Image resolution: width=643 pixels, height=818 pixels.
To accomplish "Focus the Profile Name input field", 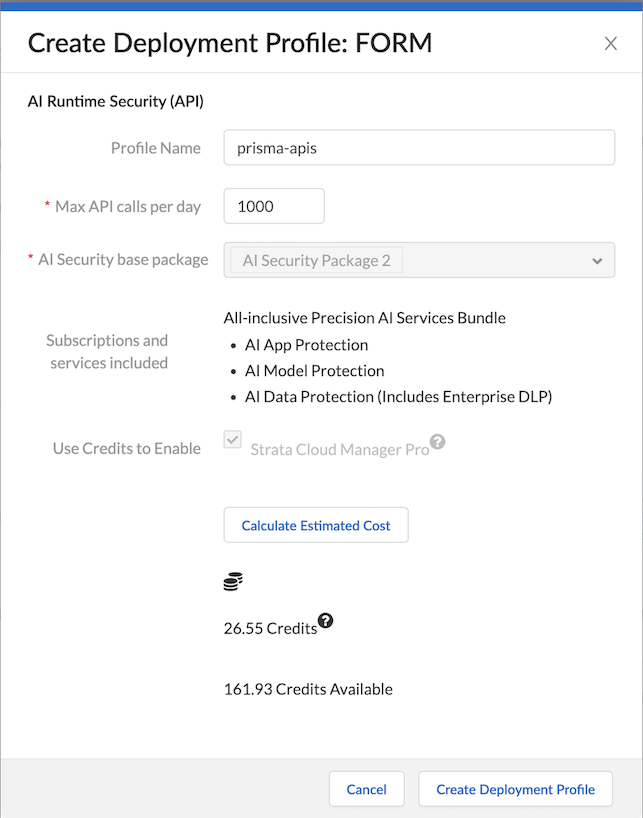I will pos(418,148).
